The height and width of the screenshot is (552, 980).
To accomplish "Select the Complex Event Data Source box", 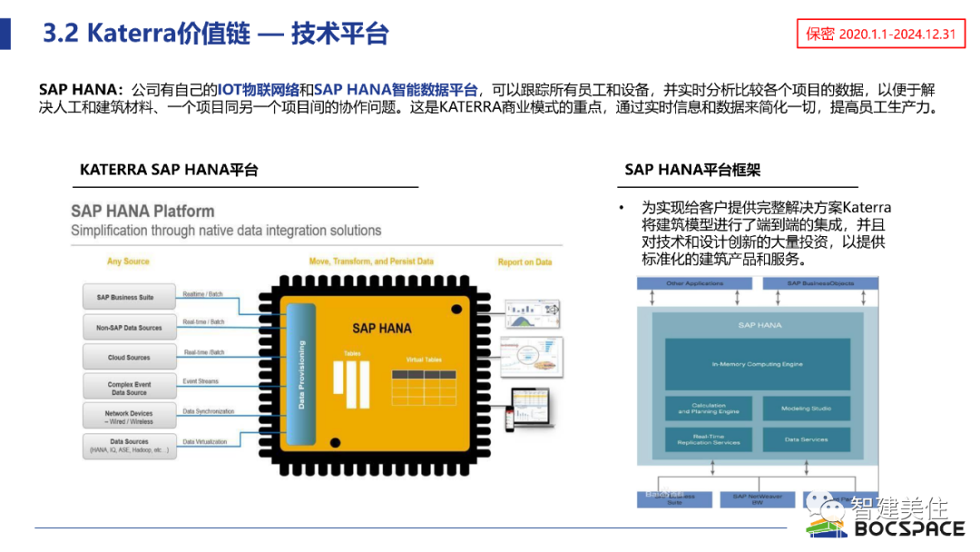I will [130, 388].
